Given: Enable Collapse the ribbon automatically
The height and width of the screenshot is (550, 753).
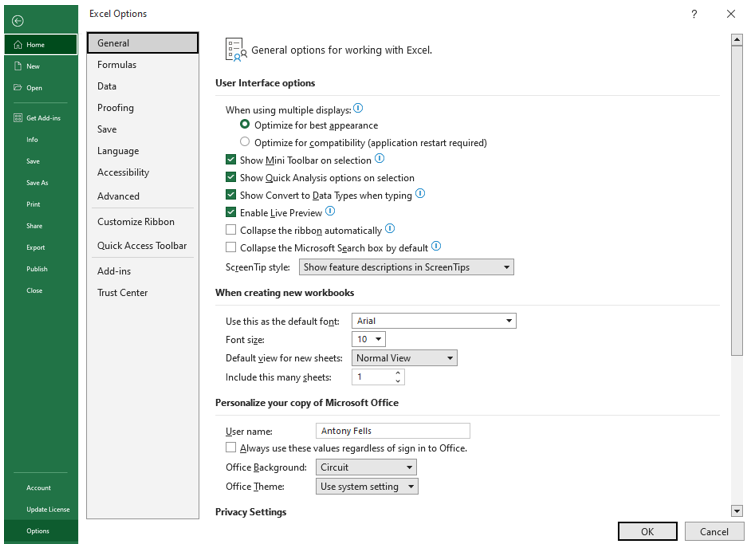Looking at the screenshot, I should 231,230.
